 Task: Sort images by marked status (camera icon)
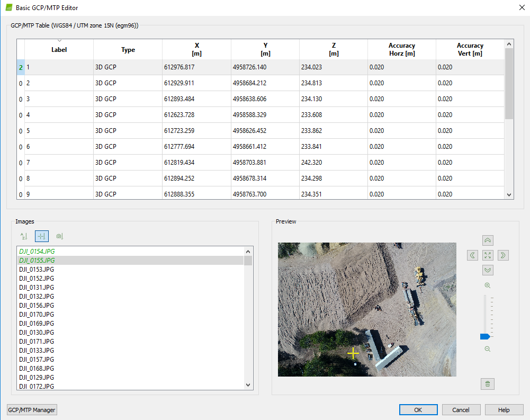(x=59, y=236)
